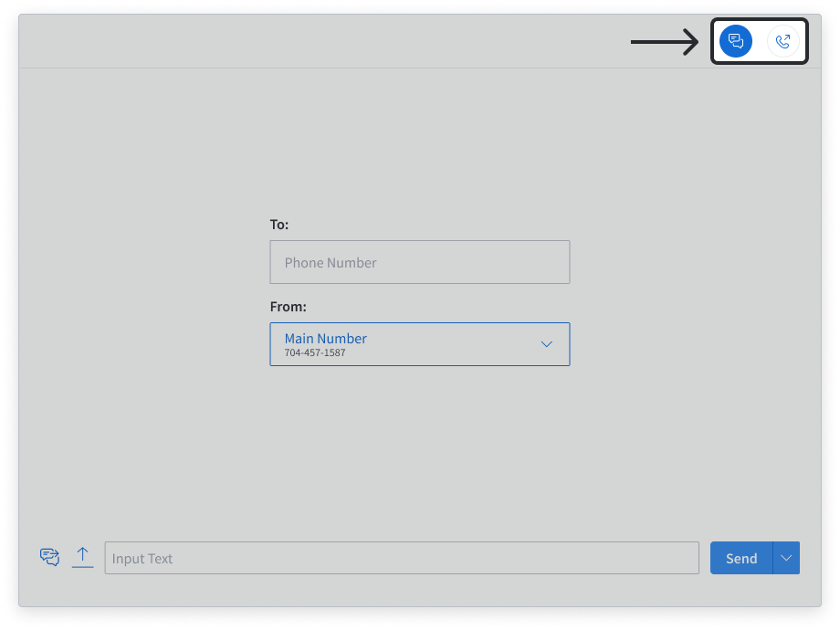
Task: Open the conversation templates picker
Action: pyautogui.click(x=49, y=555)
